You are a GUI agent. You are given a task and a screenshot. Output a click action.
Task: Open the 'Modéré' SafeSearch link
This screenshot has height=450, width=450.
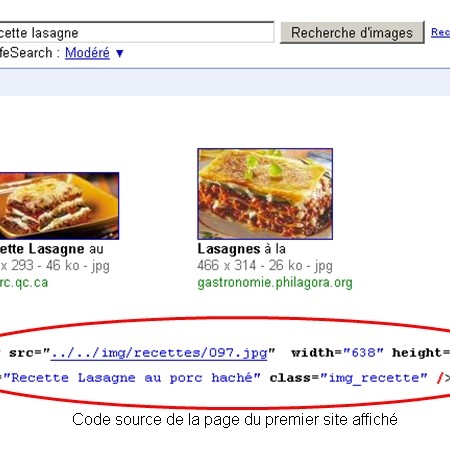pyautogui.click(x=87, y=53)
